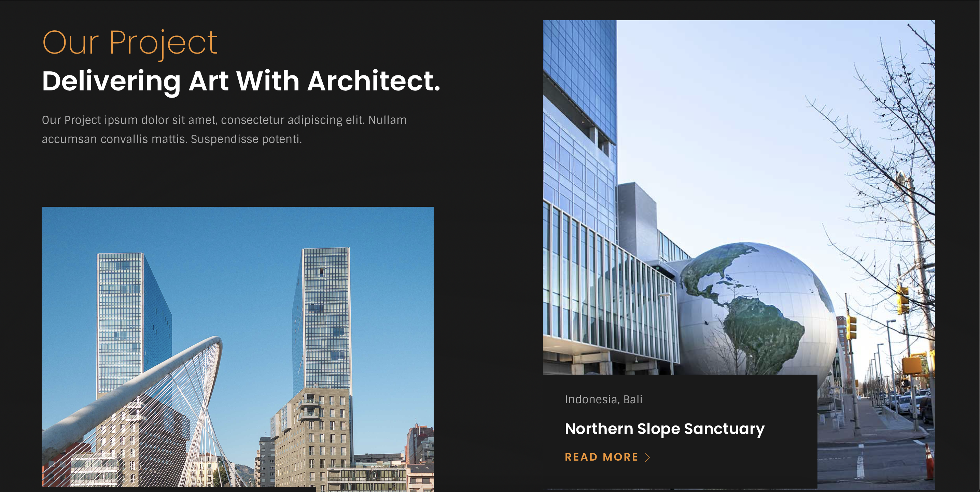Click the Our Project ipsum dolor paragraph
Image resolution: width=980 pixels, height=492 pixels.
click(x=224, y=129)
